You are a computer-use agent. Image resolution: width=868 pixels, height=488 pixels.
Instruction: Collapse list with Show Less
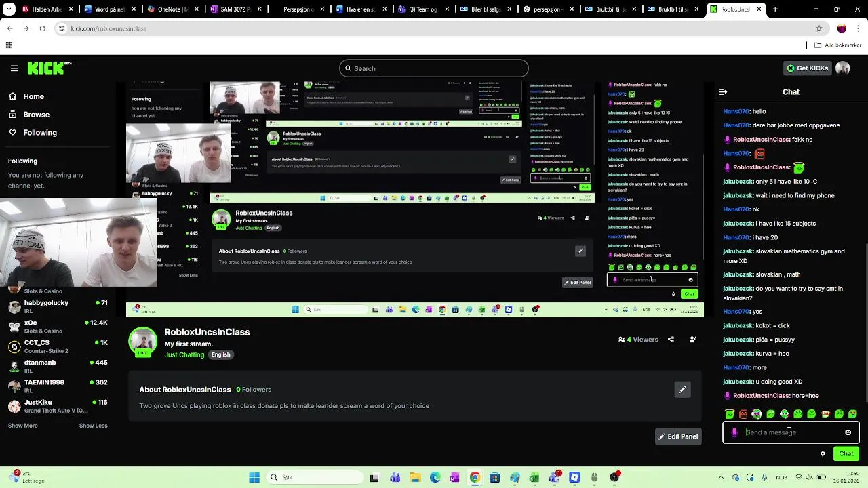93,426
